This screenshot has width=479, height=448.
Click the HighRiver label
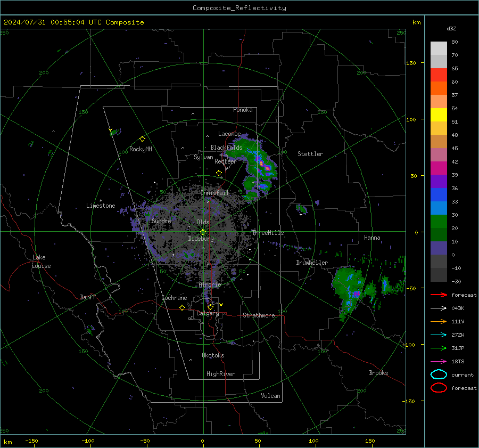tap(221, 374)
